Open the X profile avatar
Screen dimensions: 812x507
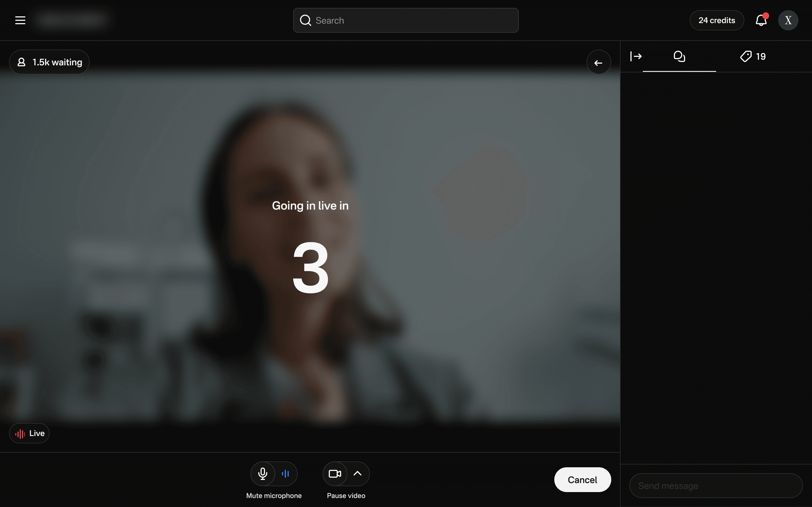pos(788,21)
